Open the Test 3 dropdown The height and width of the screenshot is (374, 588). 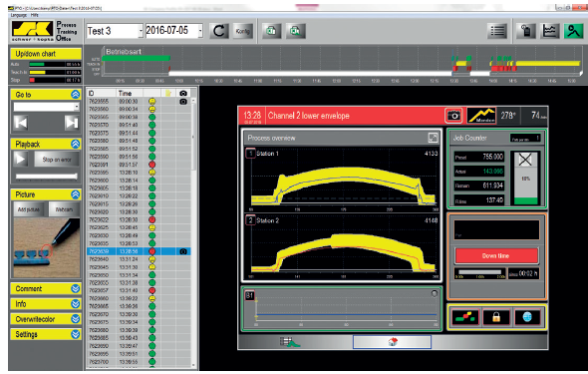coord(141,31)
